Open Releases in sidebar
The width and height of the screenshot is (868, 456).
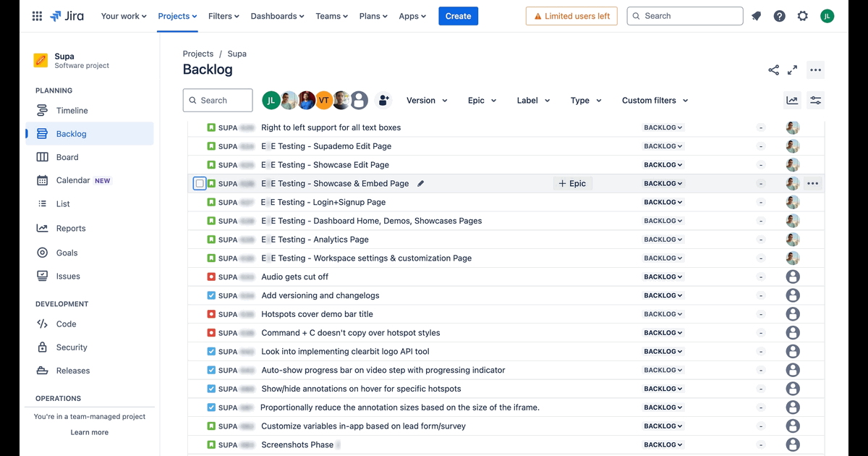[90, 371]
